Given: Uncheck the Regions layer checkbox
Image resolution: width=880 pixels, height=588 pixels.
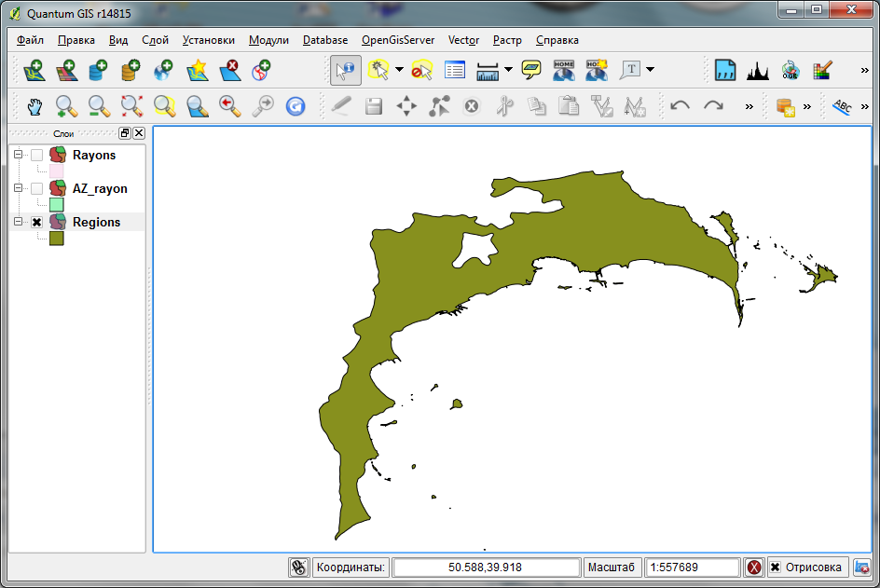Looking at the screenshot, I should pyautogui.click(x=36, y=223).
